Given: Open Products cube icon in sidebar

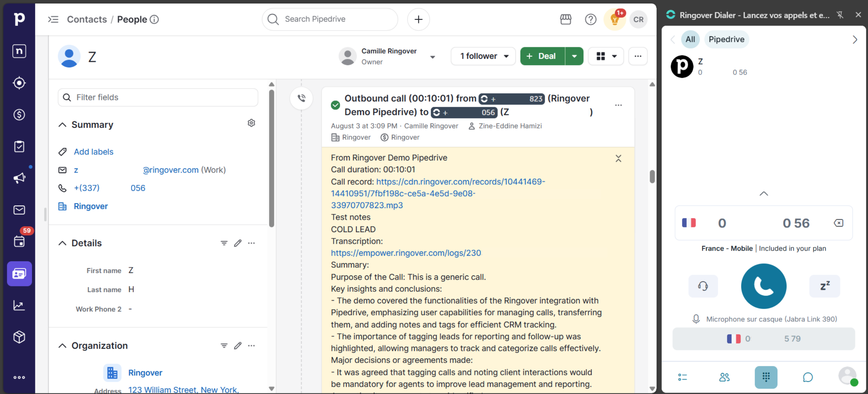Looking at the screenshot, I should 19,337.
